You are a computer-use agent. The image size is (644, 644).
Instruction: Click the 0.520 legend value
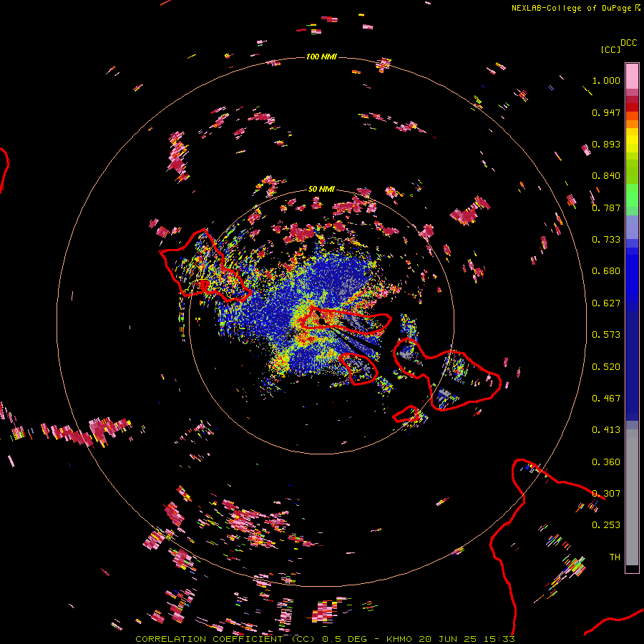pos(606,367)
